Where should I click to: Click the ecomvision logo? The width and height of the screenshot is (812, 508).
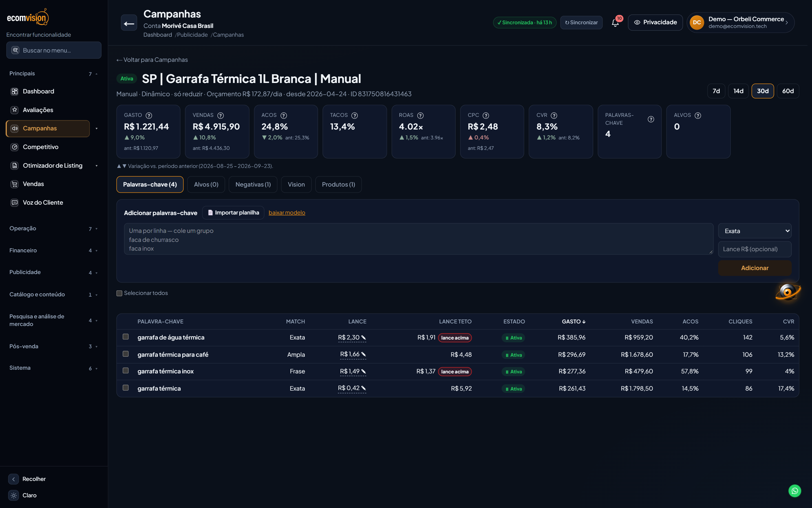point(28,17)
